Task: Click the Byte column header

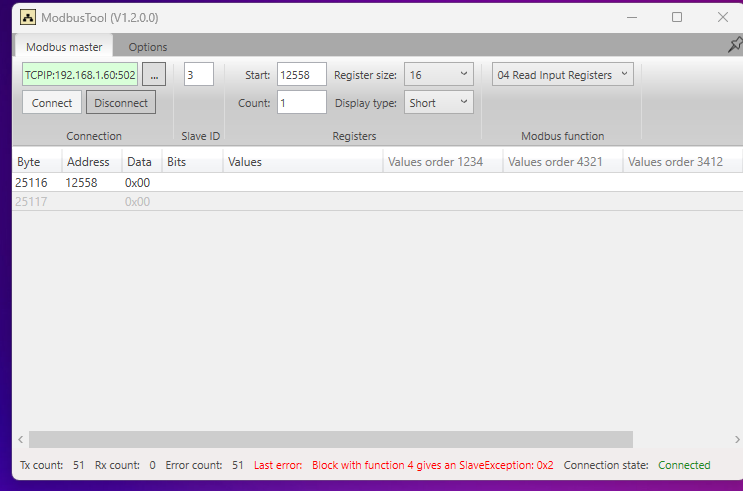Action: pos(37,162)
